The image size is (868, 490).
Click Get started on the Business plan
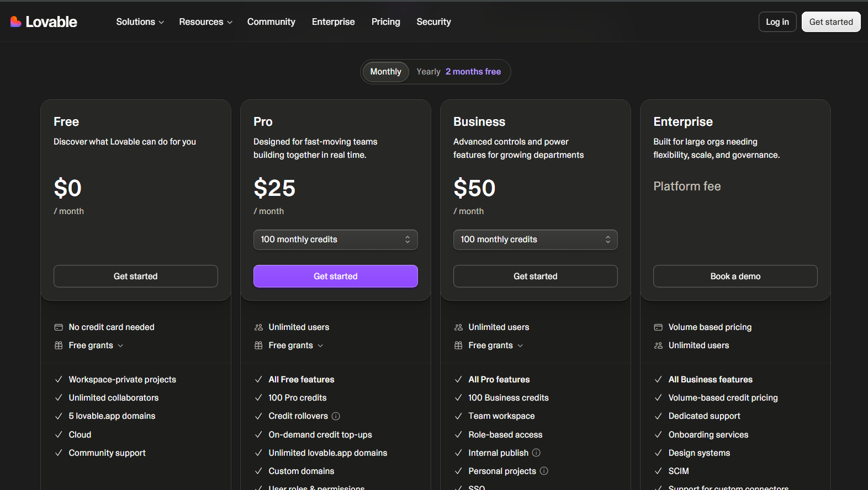(x=536, y=276)
